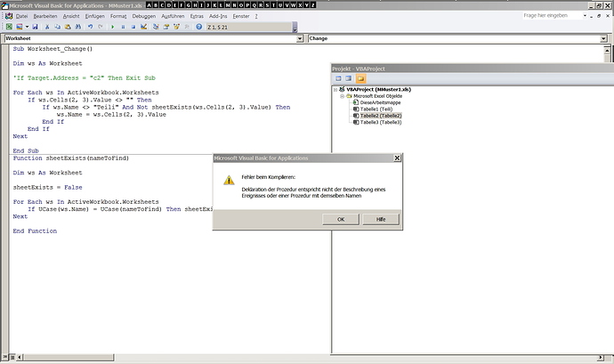Viewport: 614px width, 364px height.
Task: Open the Add-Ins menu
Action: (218, 16)
